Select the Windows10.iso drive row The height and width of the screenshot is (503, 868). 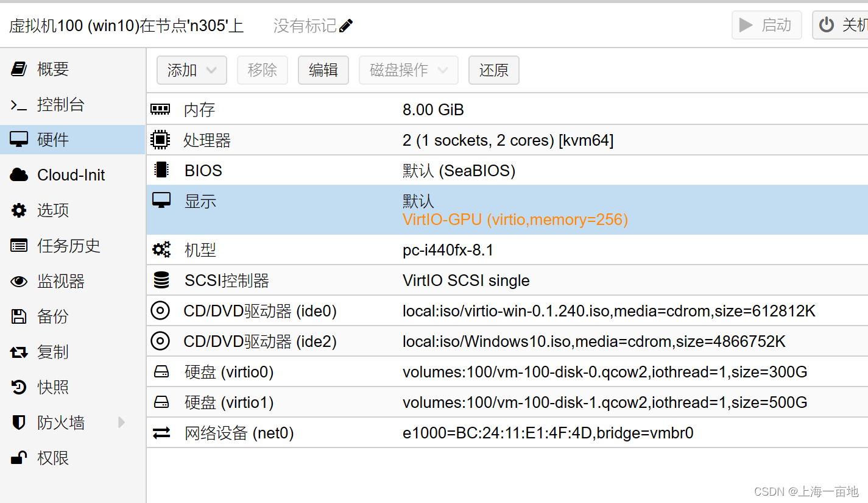pyautogui.click(x=507, y=341)
